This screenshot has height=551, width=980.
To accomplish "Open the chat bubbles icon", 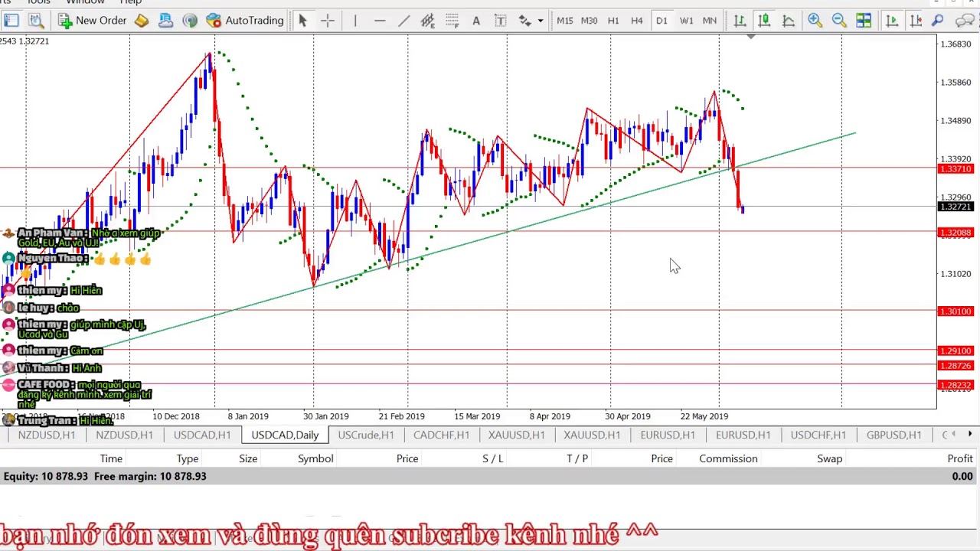I will click(x=965, y=21).
